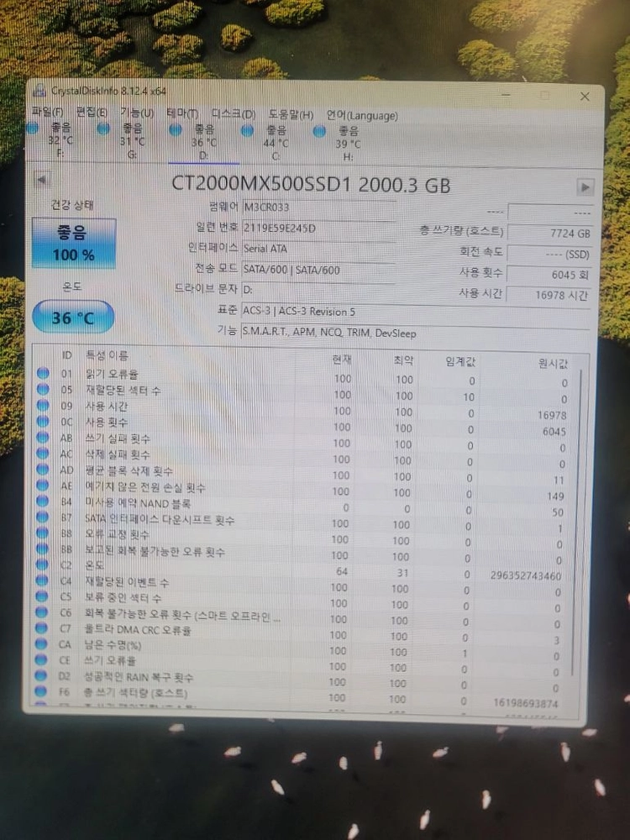Click status icon for CA 남은 수명(%)
Screen dimensions: 630x840
[41, 643]
